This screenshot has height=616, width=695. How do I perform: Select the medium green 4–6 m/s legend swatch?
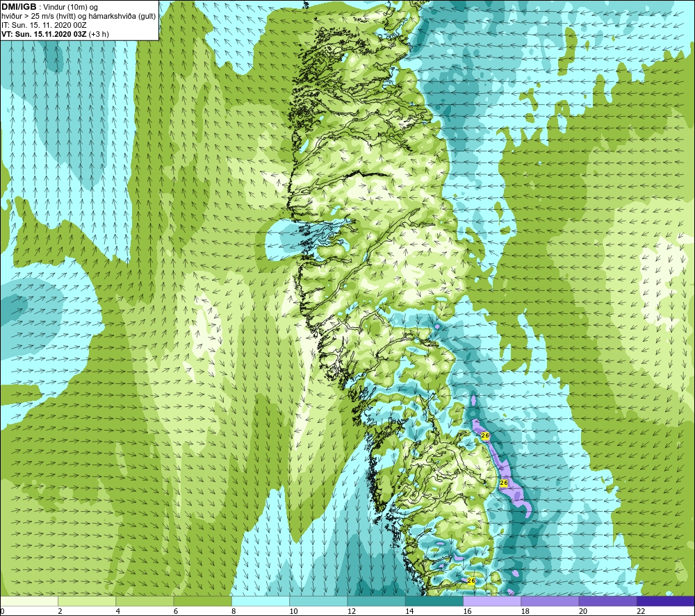click(145, 601)
